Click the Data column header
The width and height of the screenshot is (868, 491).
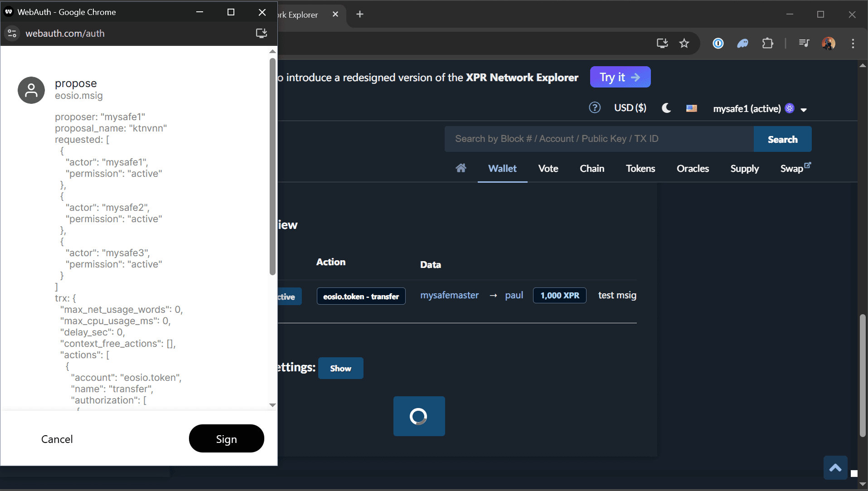(x=431, y=265)
